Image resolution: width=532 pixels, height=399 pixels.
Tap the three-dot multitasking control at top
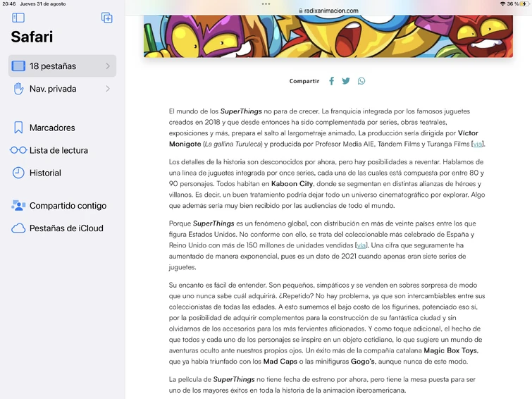pyautogui.click(x=266, y=4)
